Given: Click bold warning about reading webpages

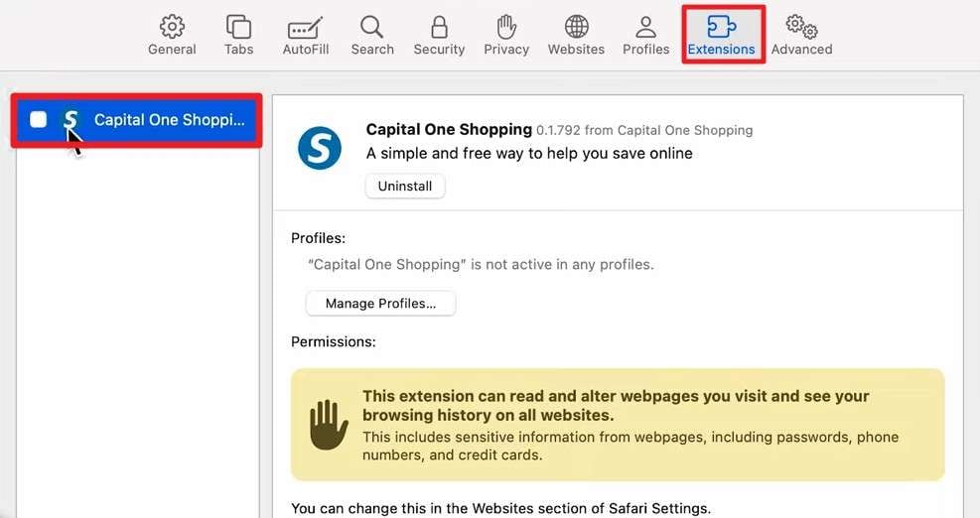Looking at the screenshot, I should (x=616, y=406).
